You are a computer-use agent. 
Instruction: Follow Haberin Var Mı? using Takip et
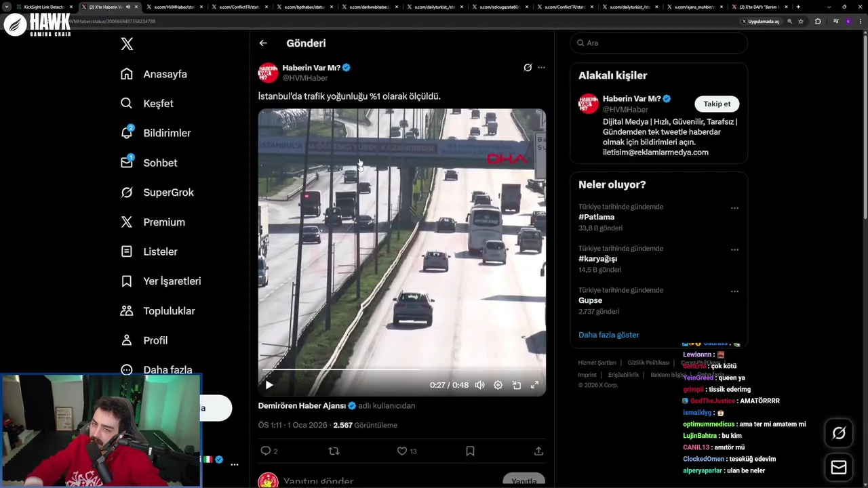[x=717, y=104]
